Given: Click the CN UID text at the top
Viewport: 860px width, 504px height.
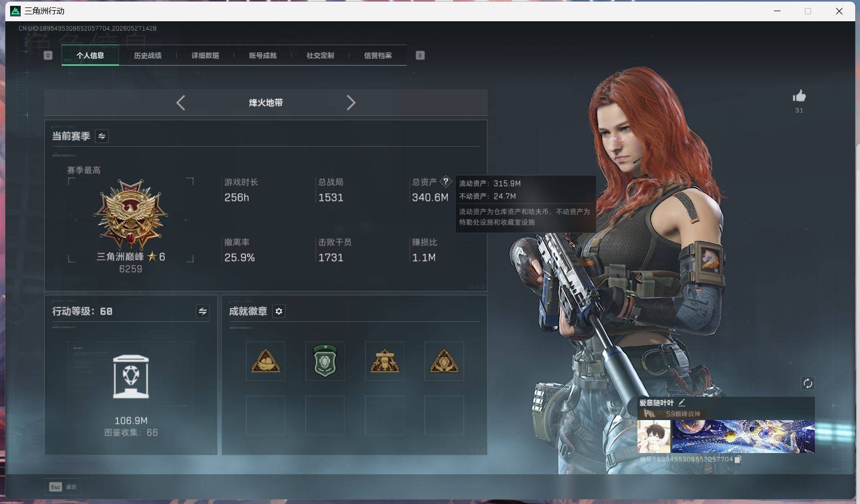Looking at the screenshot, I should (88, 28).
